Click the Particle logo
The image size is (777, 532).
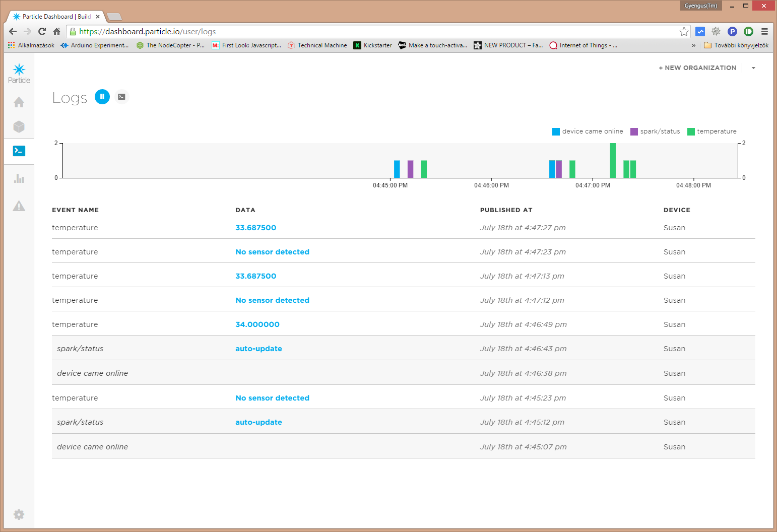point(19,73)
